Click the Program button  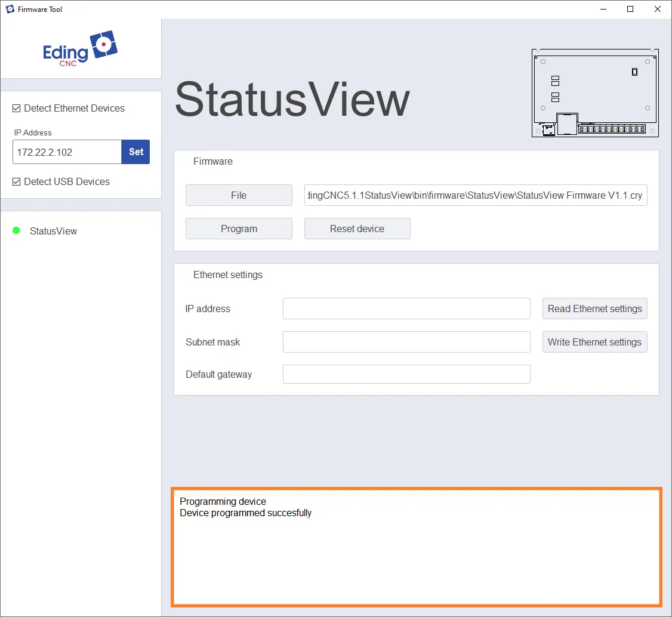coord(239,229)
